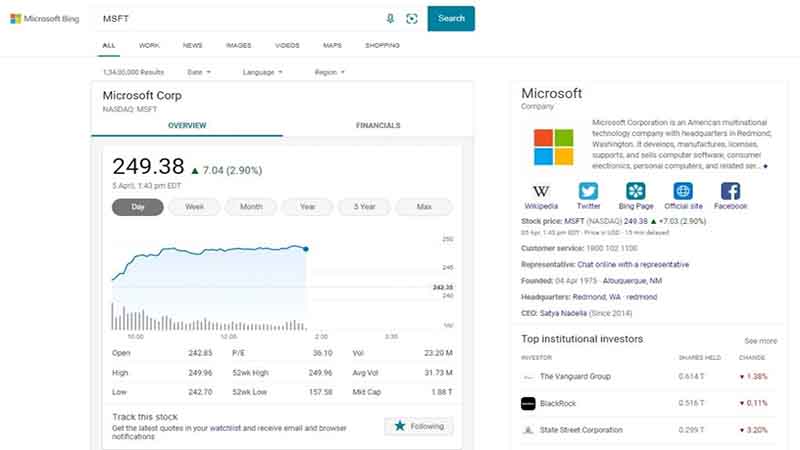The image size is (800, 450).
Task: Open Chat online with a representative link
Action: [633, 265]
